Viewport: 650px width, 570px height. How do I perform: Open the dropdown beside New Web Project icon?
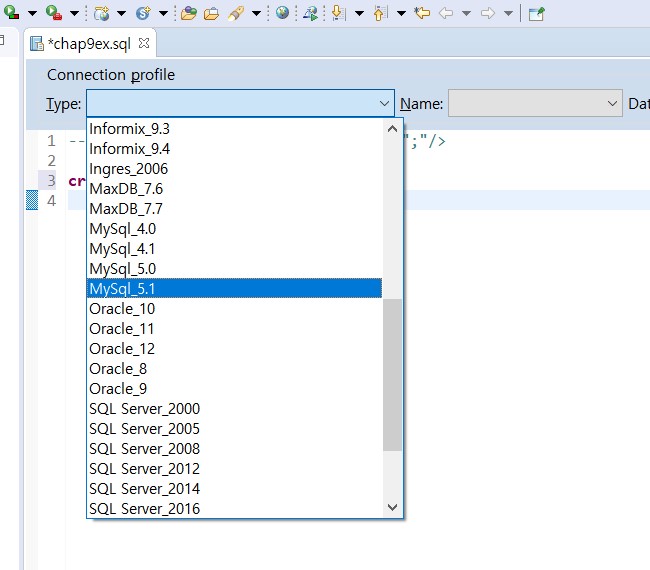click(x=121, y=13)
